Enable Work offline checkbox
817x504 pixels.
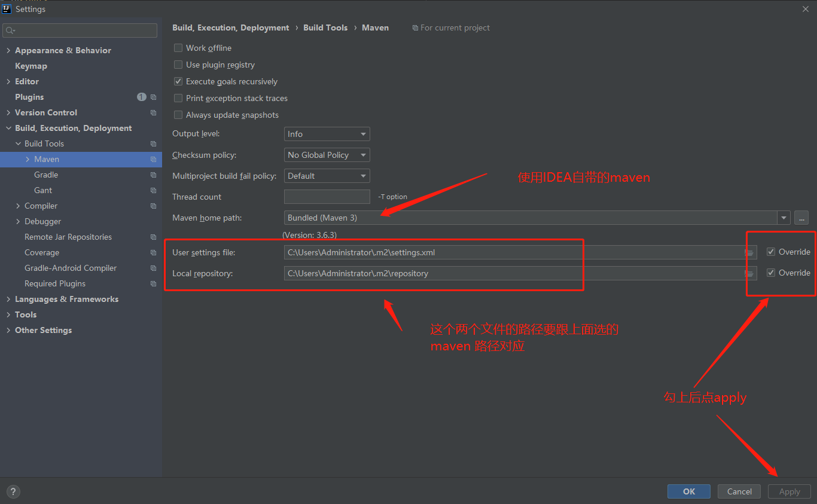[x=178, y=48]
